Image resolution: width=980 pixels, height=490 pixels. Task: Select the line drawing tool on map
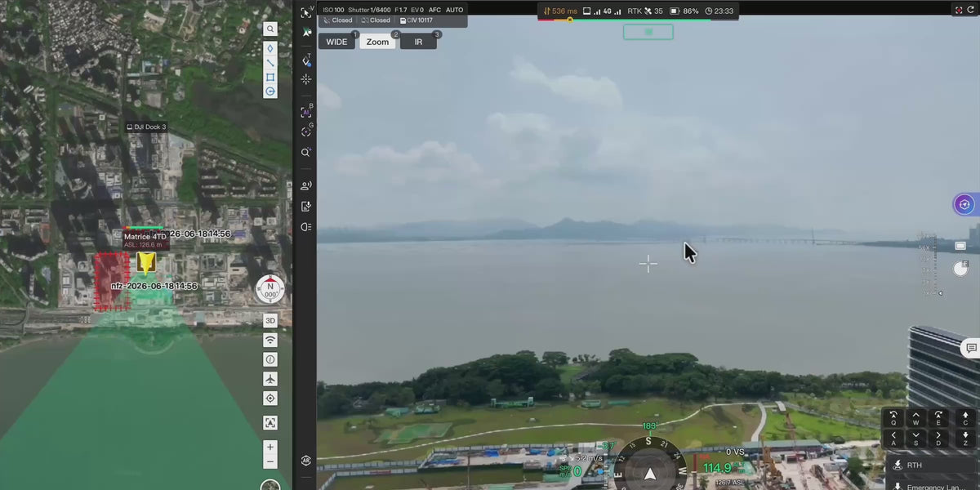270,63
